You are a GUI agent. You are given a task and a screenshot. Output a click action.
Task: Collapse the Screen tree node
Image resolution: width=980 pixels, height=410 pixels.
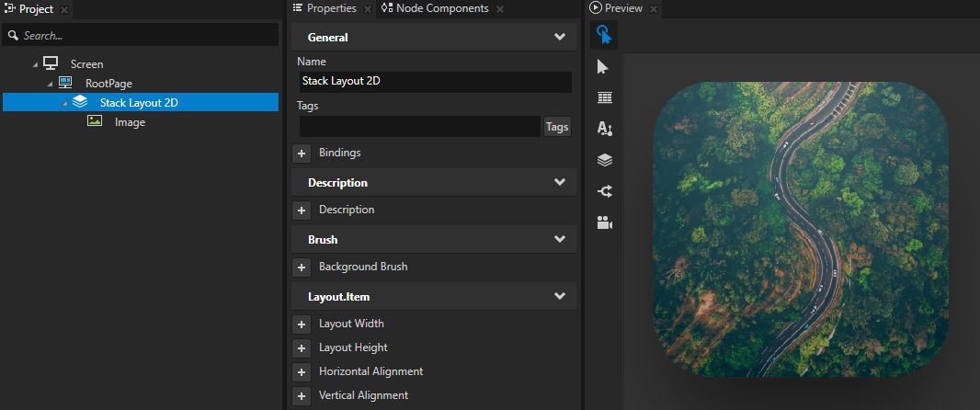[36, 64]
